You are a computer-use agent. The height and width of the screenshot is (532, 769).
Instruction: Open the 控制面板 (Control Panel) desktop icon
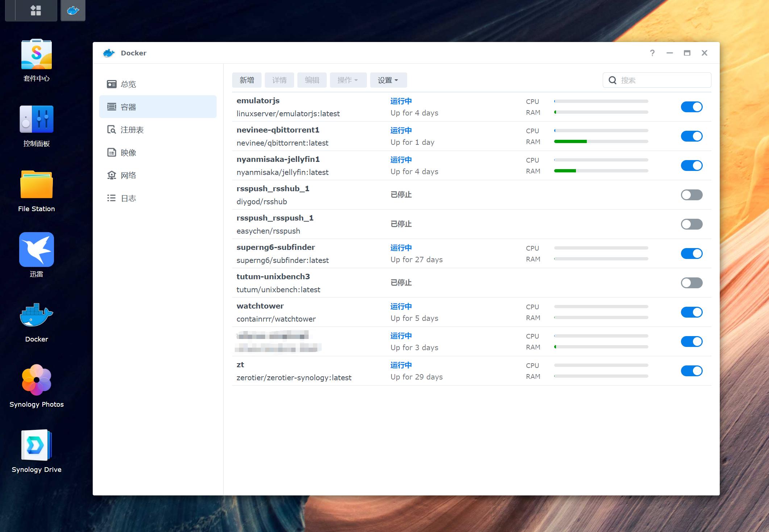[36, 120]
